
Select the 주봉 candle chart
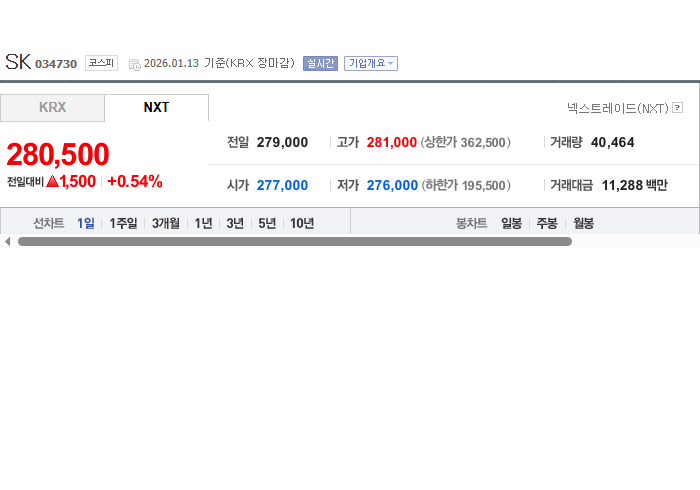tap(547, 223)
